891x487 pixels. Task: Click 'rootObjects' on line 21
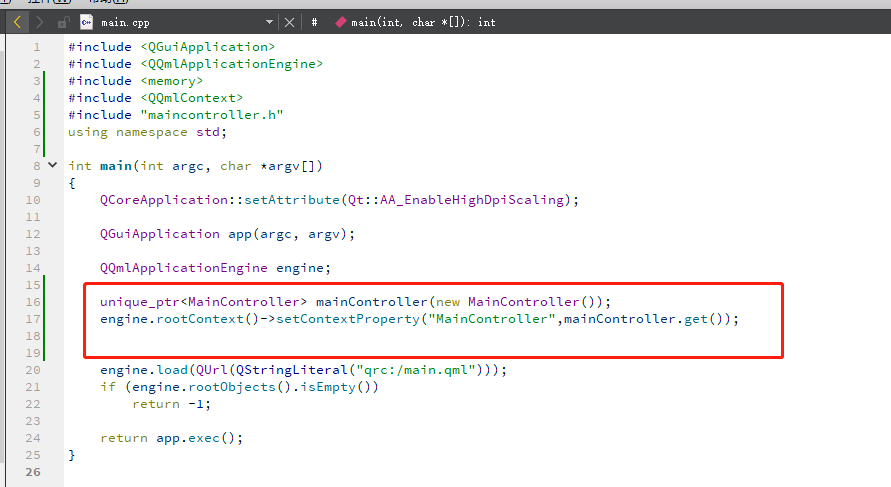tap(232, 387)
